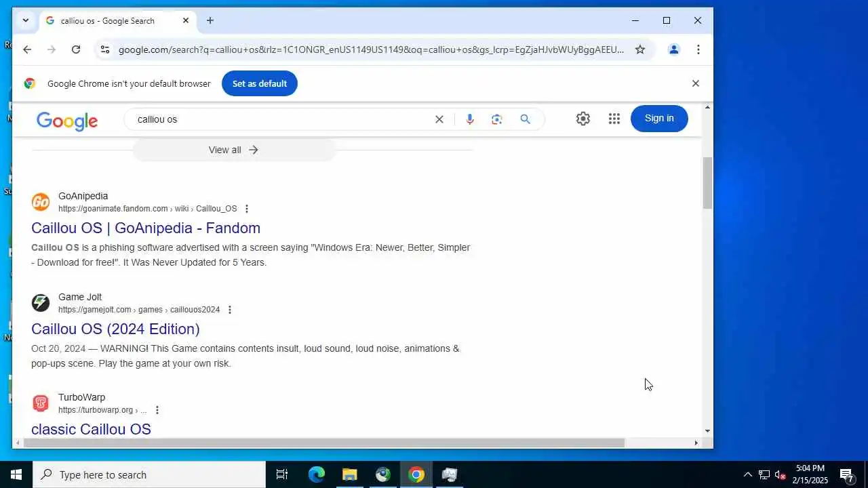Bookmark this page with star icon

[640, 49]
